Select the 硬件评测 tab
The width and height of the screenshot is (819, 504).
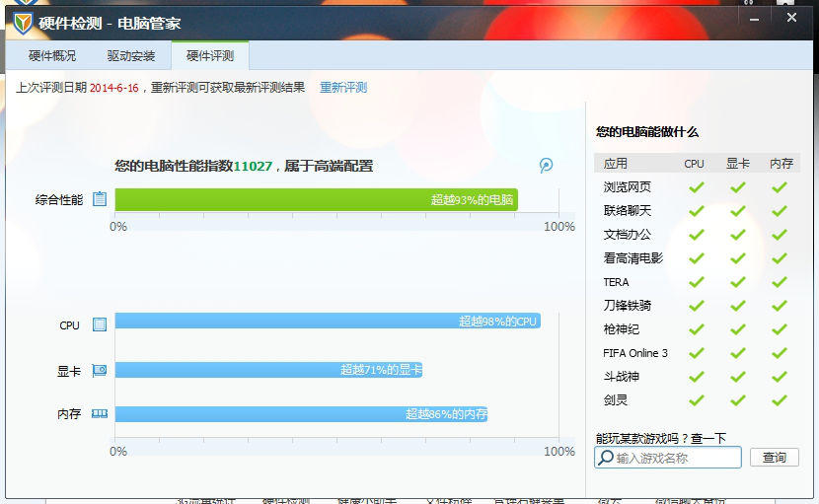(x=210, y=56)
